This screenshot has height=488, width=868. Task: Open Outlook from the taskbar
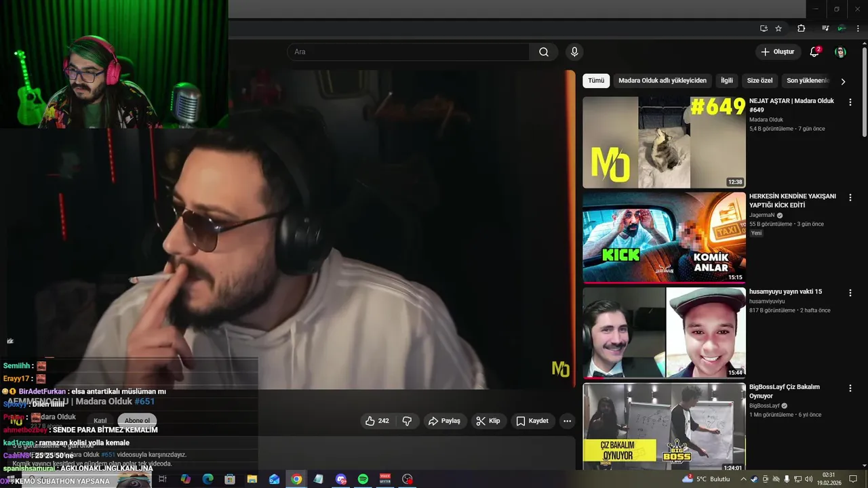pyautogui.click(x=274, y=479)
